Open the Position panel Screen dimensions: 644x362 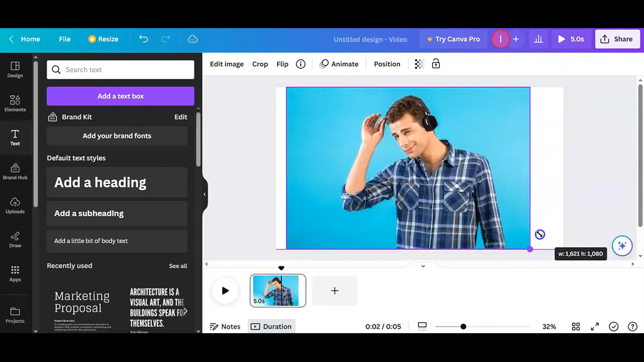click(387, 64)
